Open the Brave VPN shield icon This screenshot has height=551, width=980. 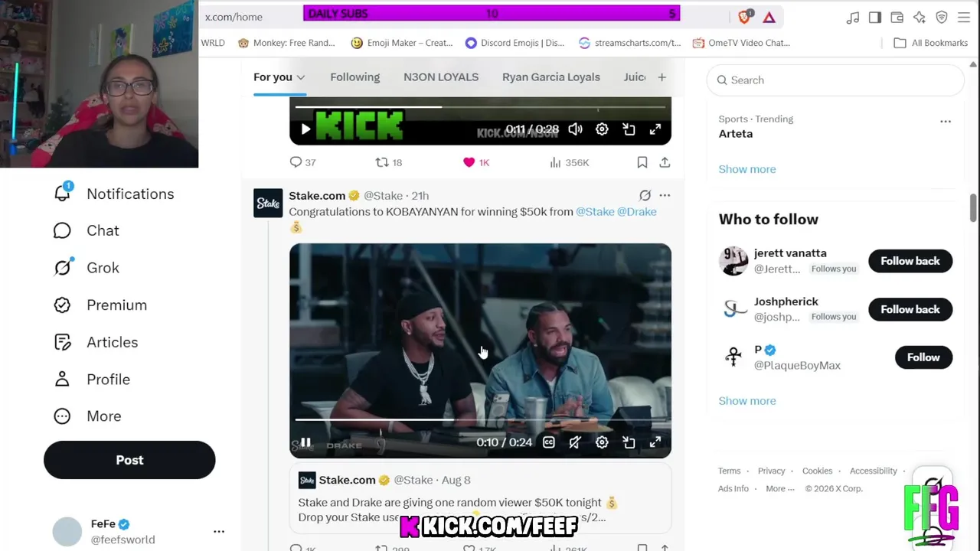tap(942, 18)
